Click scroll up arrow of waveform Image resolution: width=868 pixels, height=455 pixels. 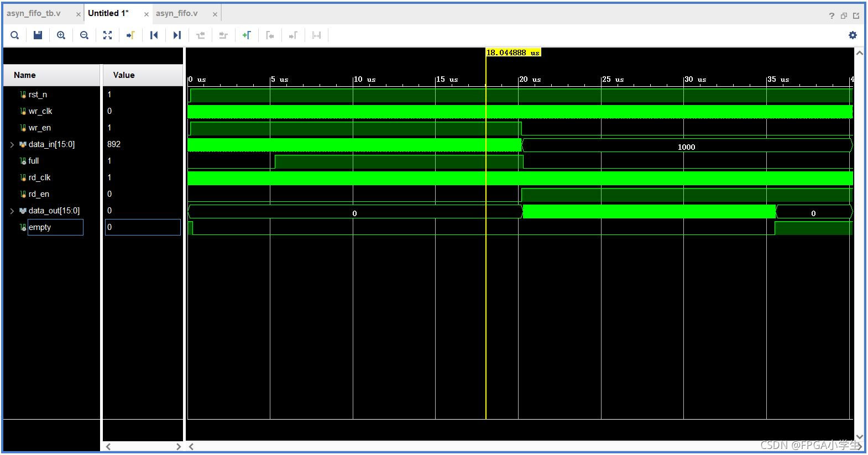tap(860, 53)
